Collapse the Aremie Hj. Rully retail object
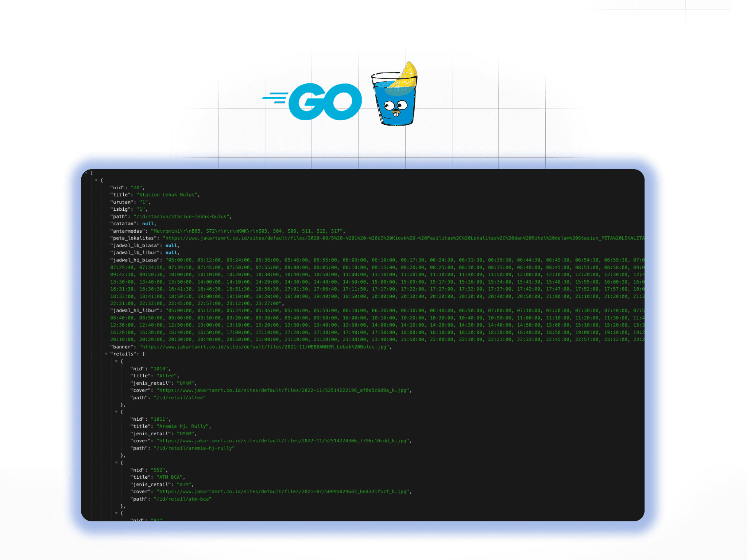The height and width of the screenshot is (560, 747). click(116, 412)
